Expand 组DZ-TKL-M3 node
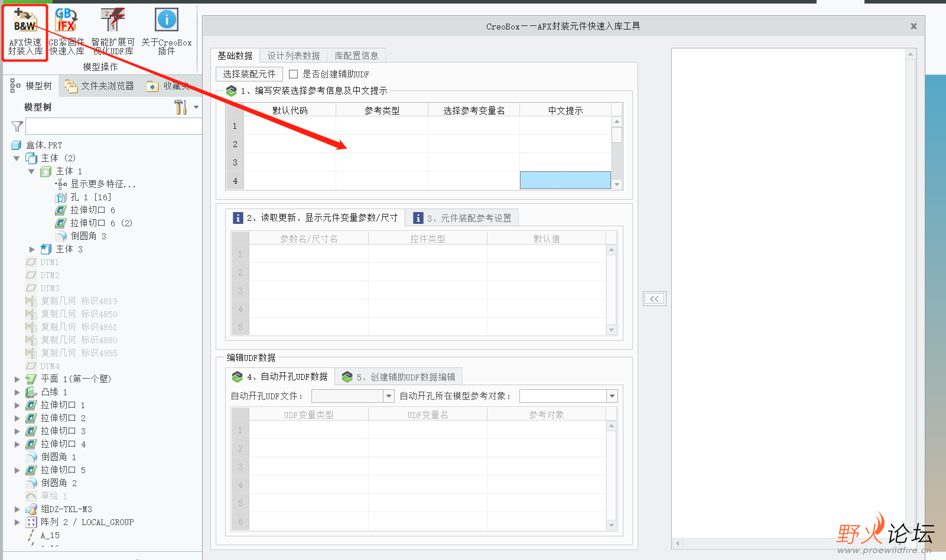Screen dimensions: 946x560 click(x=17, y=509)
